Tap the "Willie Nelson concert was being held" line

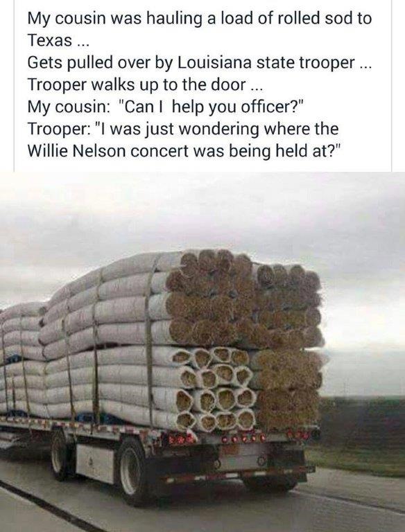184,151
